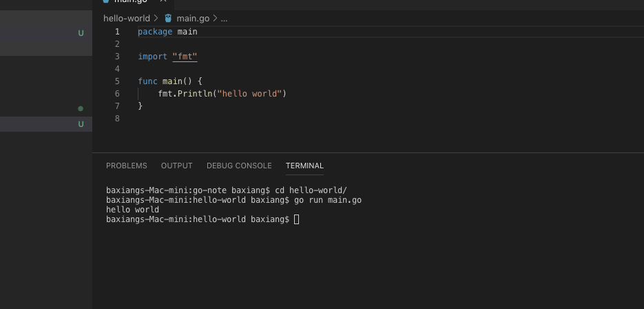This screenshot has height=309, width=644.
Task: Click the U badge on the top sidebar row
Action: pyautogui.click(x=81, y=33)
